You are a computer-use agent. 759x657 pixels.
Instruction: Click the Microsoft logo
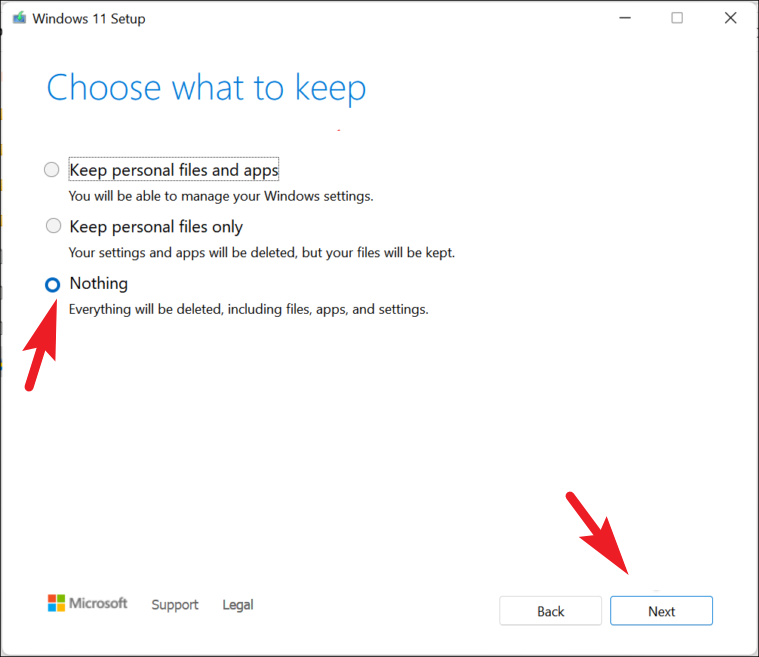tap(88, 603)
